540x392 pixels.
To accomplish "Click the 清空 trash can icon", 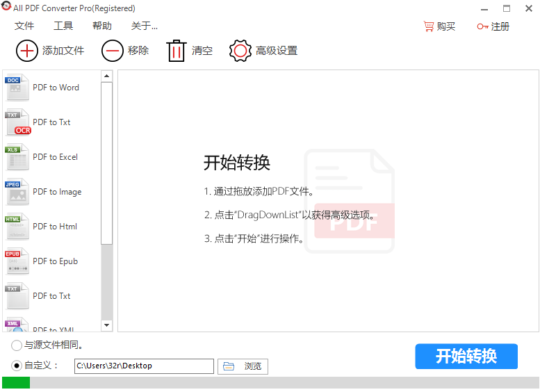I will click(177, 51).
